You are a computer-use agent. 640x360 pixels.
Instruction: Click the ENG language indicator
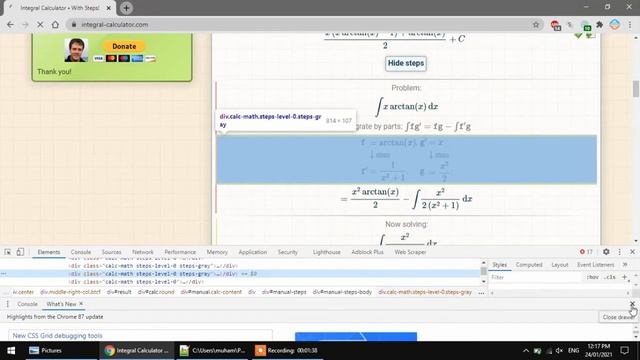click(x=573, y=351)
